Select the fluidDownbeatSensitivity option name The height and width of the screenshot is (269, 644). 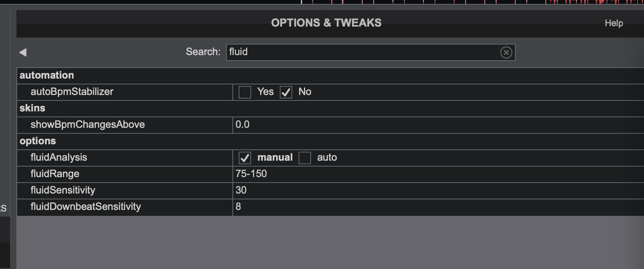tap(86, 207)
